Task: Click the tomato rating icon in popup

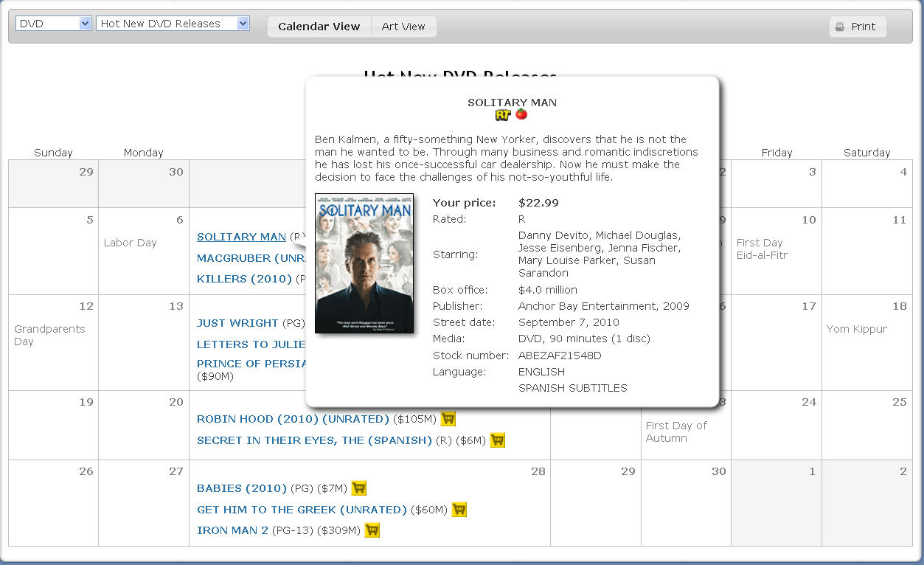Action: coord(521,114)
